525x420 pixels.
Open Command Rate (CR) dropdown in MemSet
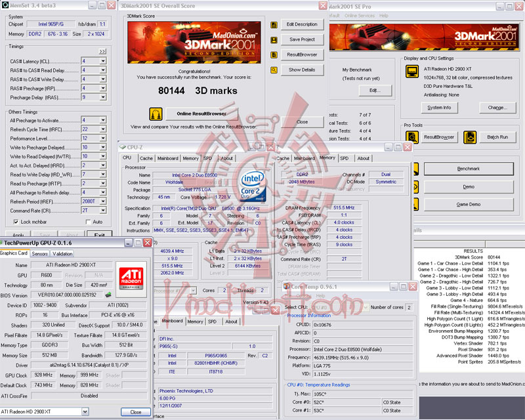(x=103, y=211)
